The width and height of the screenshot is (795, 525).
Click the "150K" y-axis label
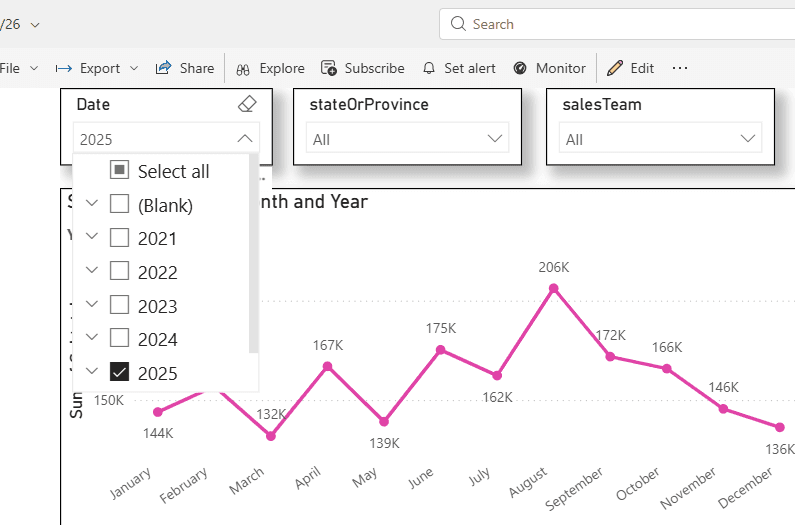point(109,400)
